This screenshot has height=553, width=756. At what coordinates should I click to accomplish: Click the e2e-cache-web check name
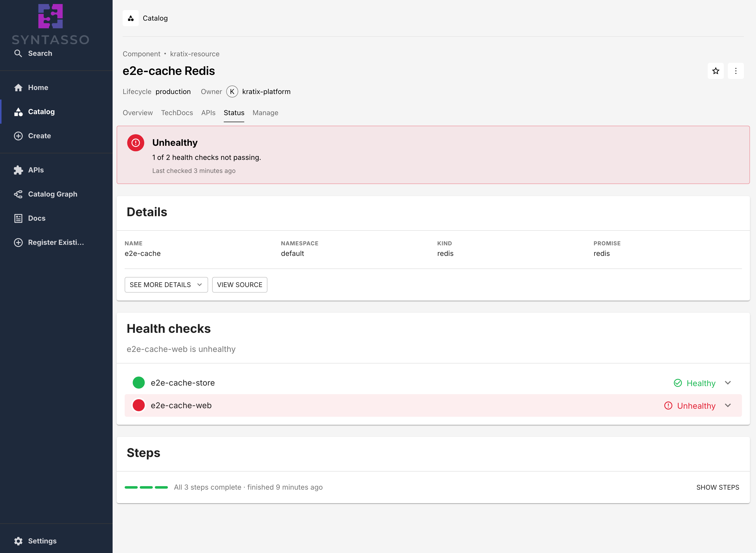point(181,405)
